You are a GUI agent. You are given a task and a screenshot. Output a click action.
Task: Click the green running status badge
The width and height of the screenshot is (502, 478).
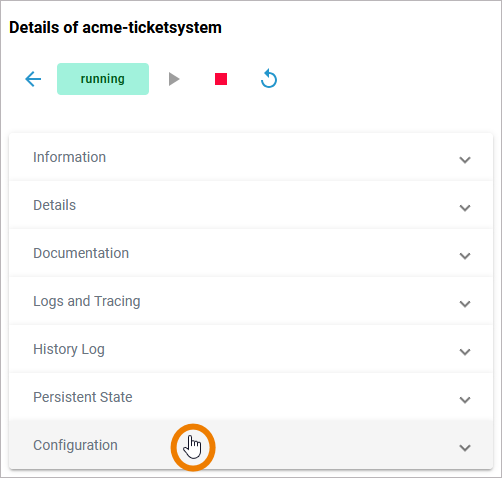click(x=103, y=79)
